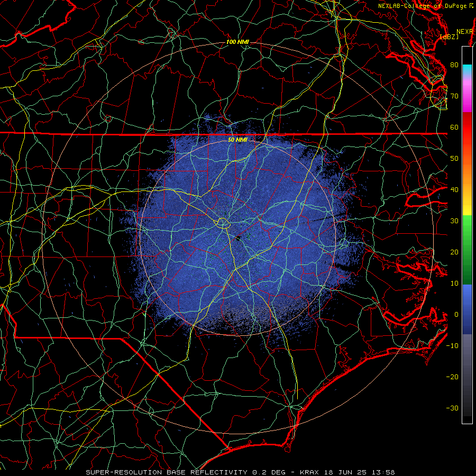Click the 80 value on the dBZ scale
This screenshot has height=476, width=476.
(x=454, y=65)
